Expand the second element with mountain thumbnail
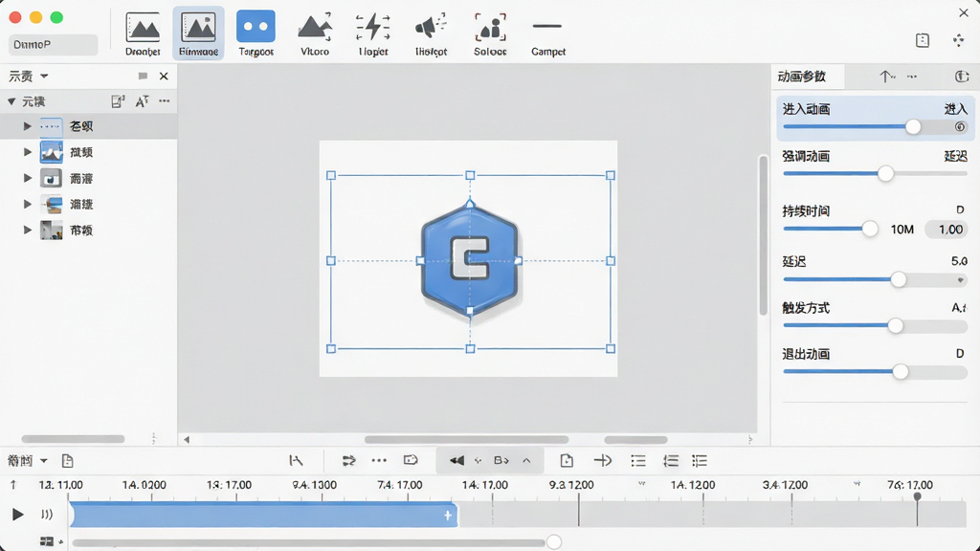Image resolution: width=980 pixels, height=551 pixels. (27, 152)
